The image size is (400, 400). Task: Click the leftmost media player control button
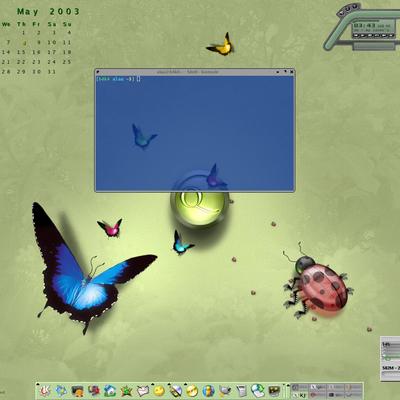pyautogui.click(x=356, y=35)
